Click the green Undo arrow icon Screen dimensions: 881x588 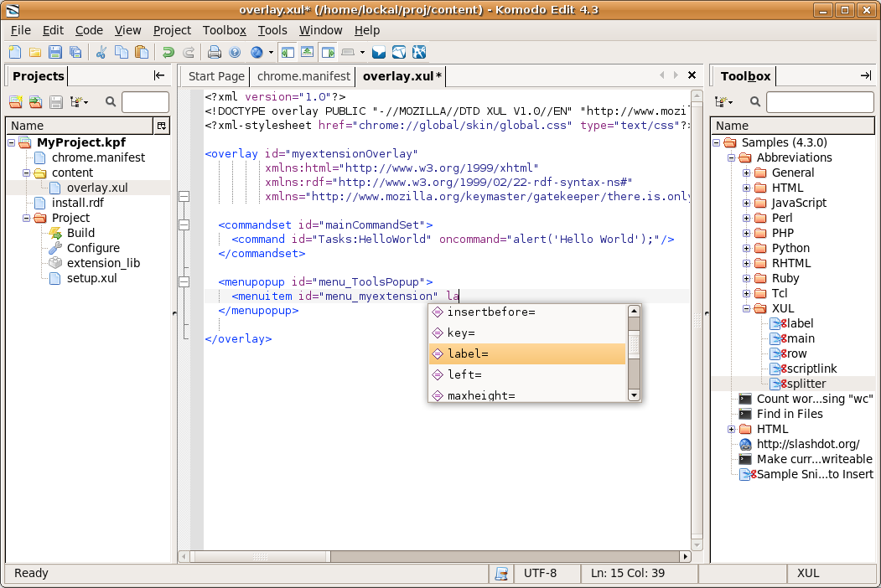click(168, 52)
